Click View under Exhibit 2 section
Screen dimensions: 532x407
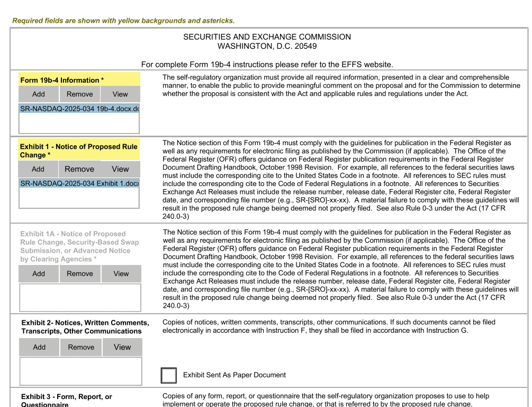[122, 347]
